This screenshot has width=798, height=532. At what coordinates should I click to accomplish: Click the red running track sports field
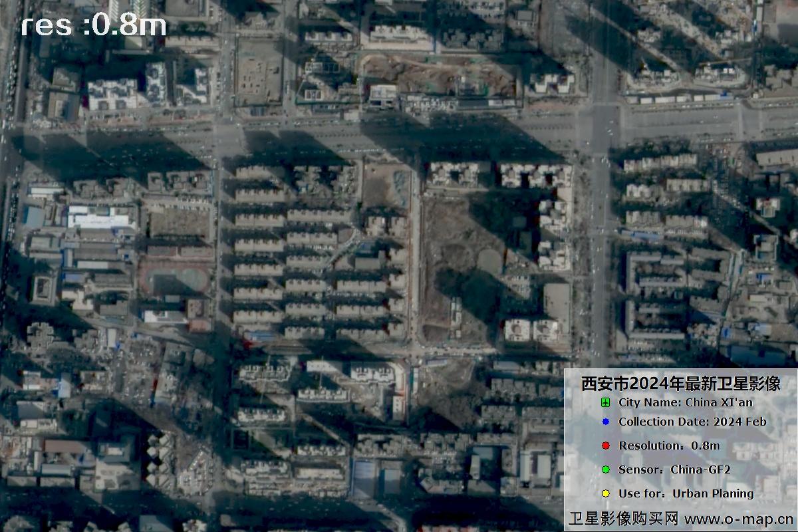coord(175,277)
